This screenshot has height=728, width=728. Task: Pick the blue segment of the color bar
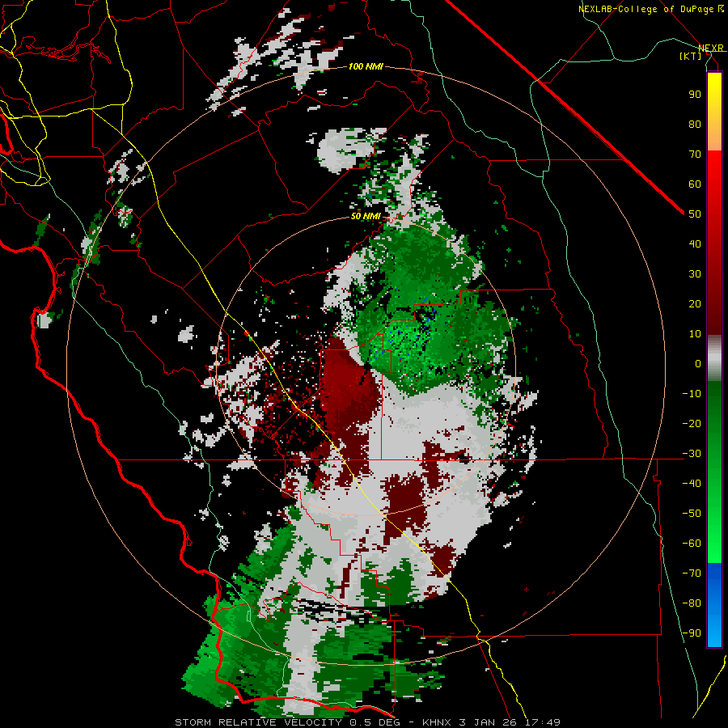[714, 604]
